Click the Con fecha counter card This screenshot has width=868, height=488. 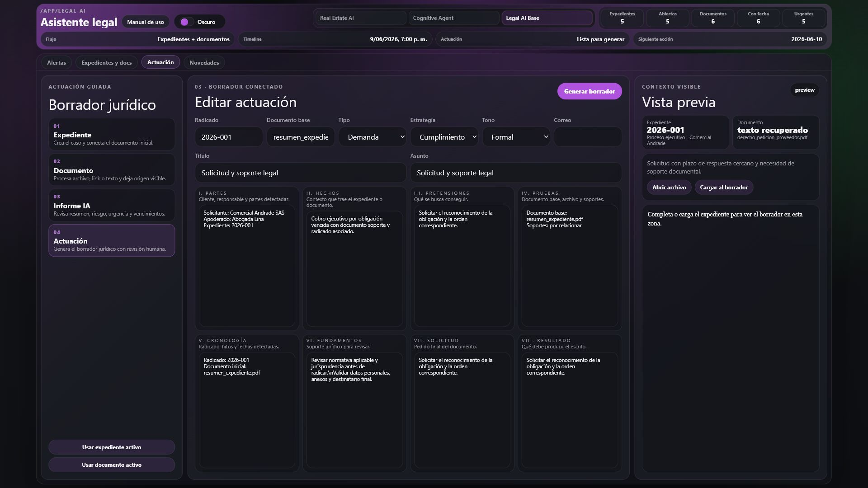coord(758,18)
